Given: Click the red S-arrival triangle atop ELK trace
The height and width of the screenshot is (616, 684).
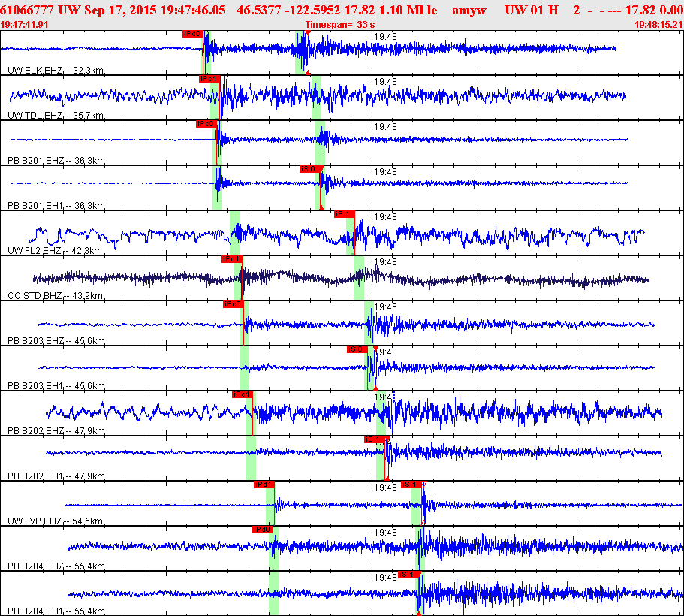Looking at the screenshot, I should click(308, 33).
